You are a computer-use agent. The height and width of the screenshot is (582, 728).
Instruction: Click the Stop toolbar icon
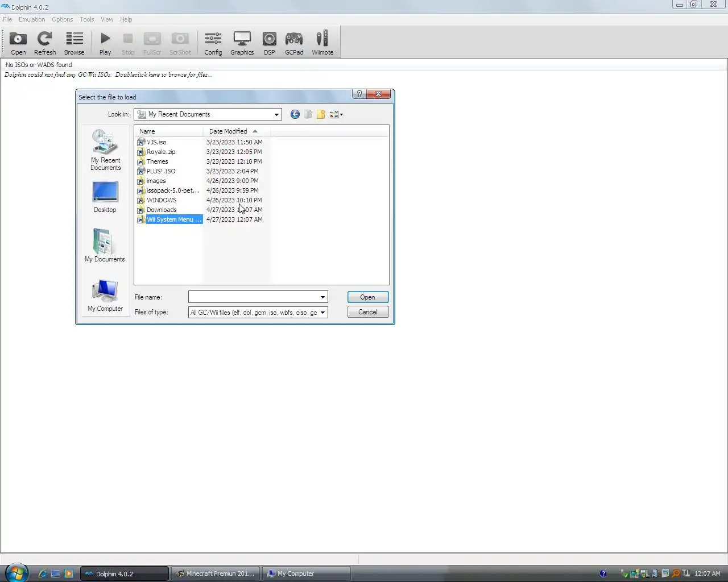tap(128, 43)
